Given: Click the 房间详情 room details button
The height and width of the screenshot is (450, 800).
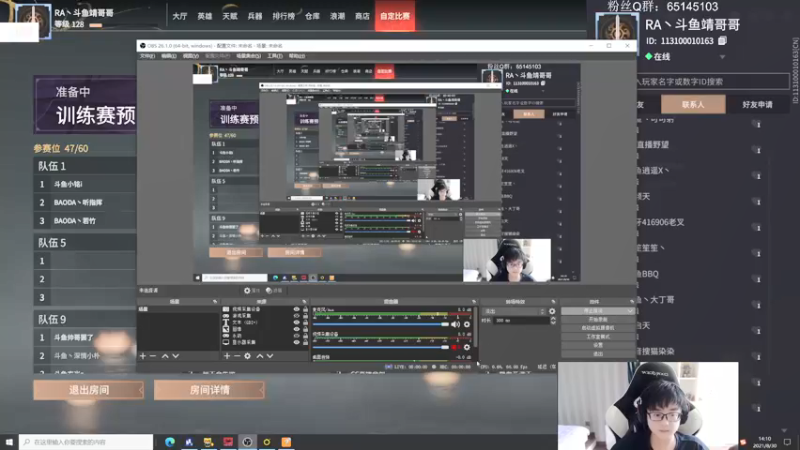Looking at the screenshot, I should point(209,390).
